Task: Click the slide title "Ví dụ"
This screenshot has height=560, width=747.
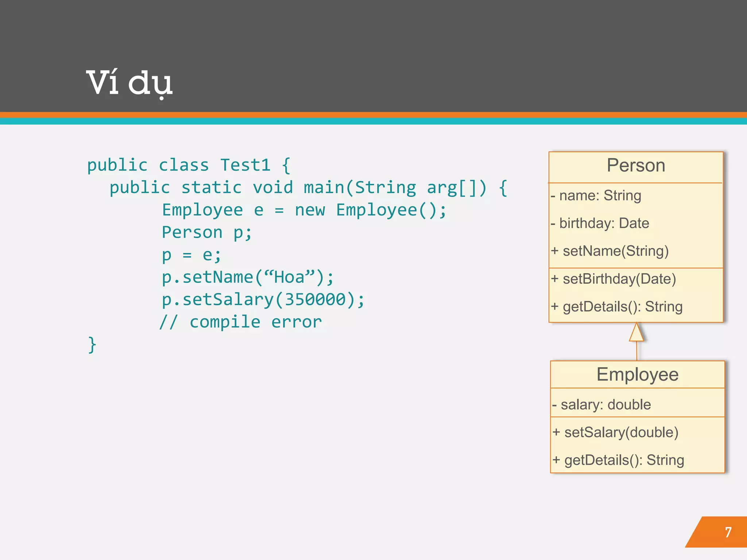Action: point(129,83)
